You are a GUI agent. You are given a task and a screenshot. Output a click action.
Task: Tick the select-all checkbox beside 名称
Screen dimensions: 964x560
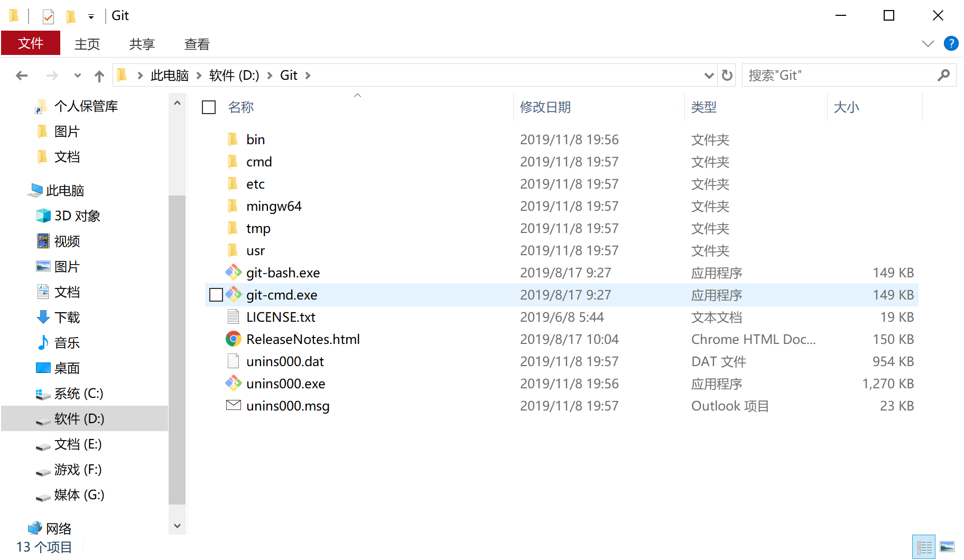[x=209, y=107]
